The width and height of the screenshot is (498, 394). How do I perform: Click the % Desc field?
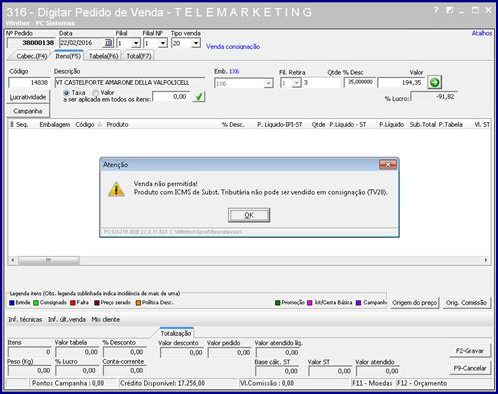point(360,82)
